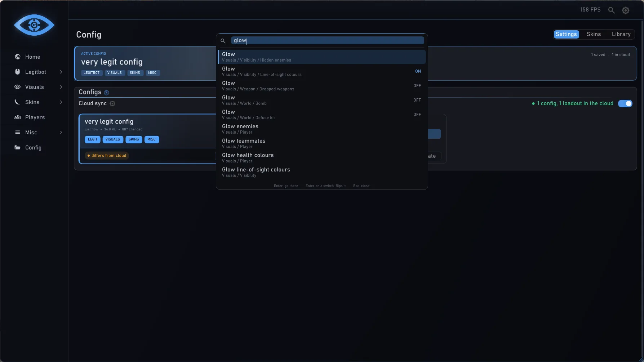
Task: Switch to the Settings tab
Action: [x=566, y=34]
